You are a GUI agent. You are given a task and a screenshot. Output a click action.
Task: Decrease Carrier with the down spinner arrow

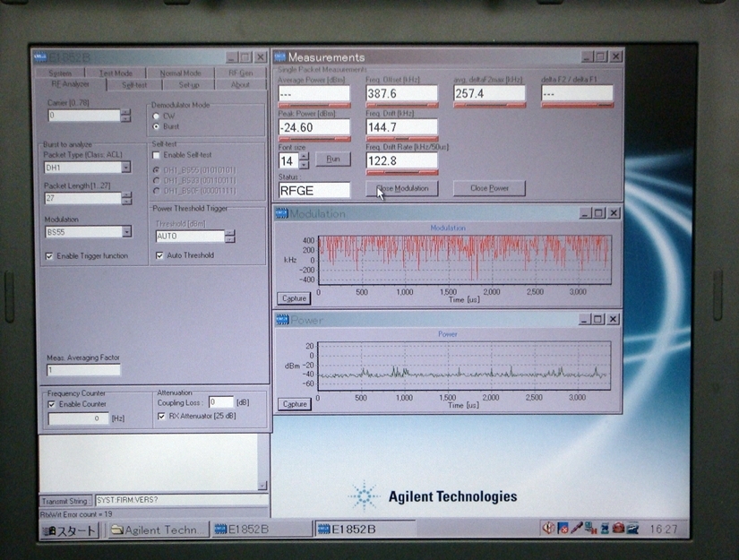[x=125, y=119]
